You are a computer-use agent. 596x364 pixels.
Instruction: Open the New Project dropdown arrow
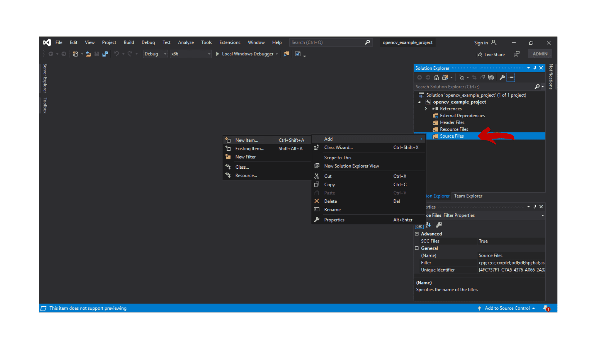point(82,54)
